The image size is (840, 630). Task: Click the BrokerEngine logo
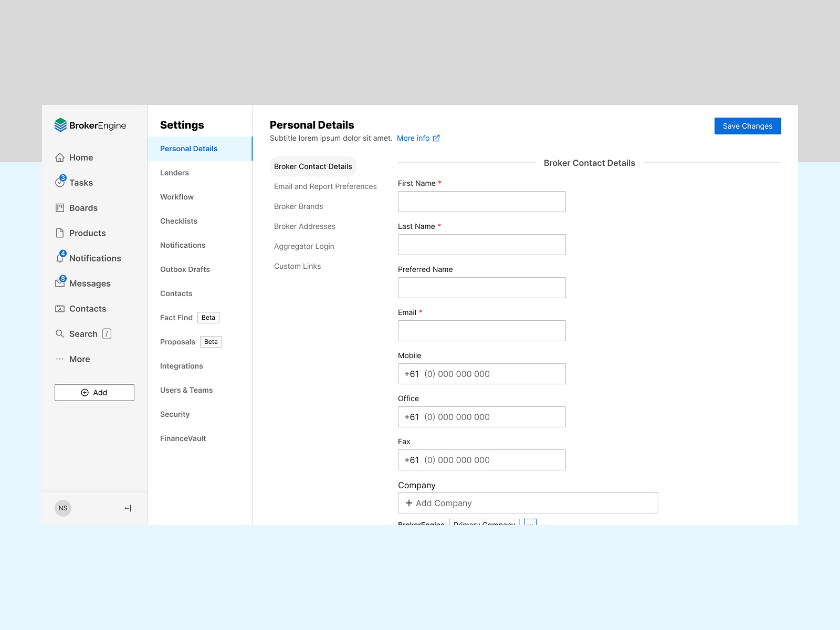coord(89,125)
